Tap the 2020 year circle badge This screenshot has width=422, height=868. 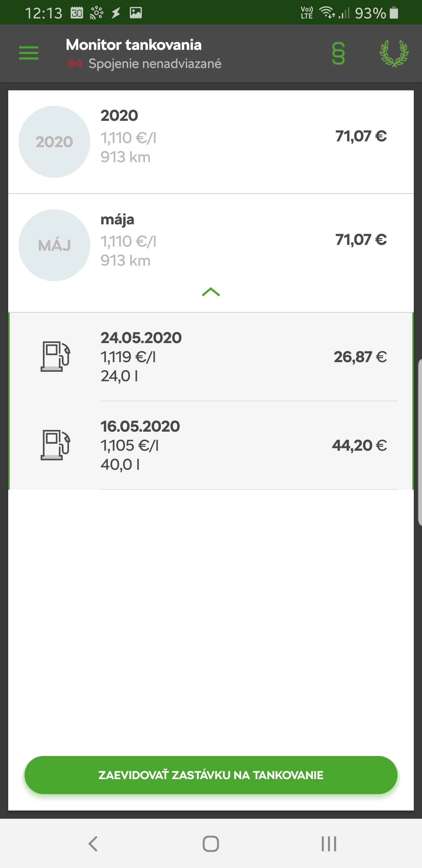(x=54, y=142)
